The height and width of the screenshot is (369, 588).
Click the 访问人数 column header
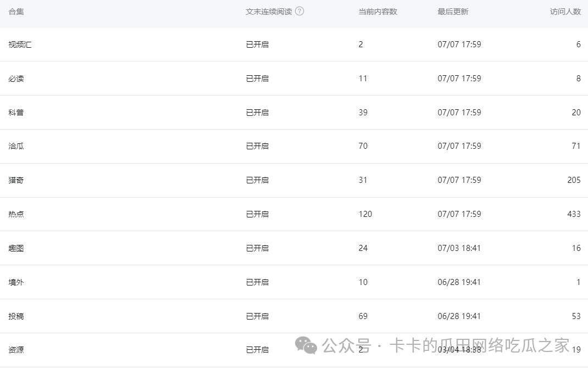click(565, 12)
